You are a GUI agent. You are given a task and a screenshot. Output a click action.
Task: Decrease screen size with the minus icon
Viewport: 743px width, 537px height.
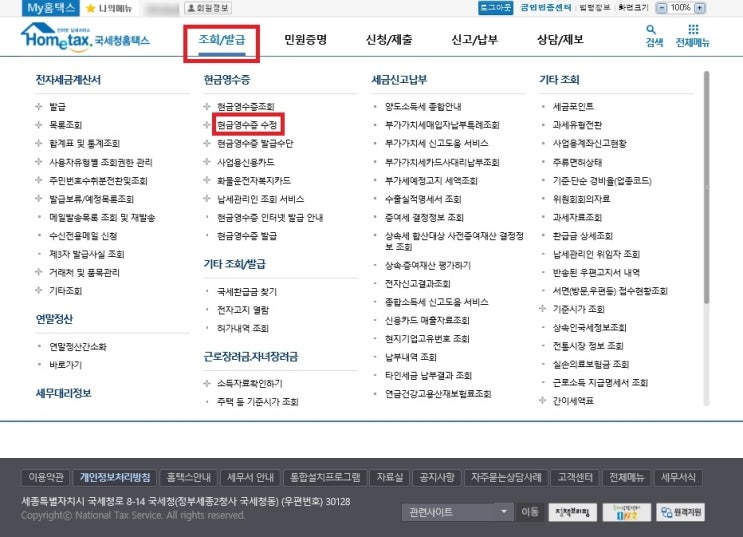point(662,8)
